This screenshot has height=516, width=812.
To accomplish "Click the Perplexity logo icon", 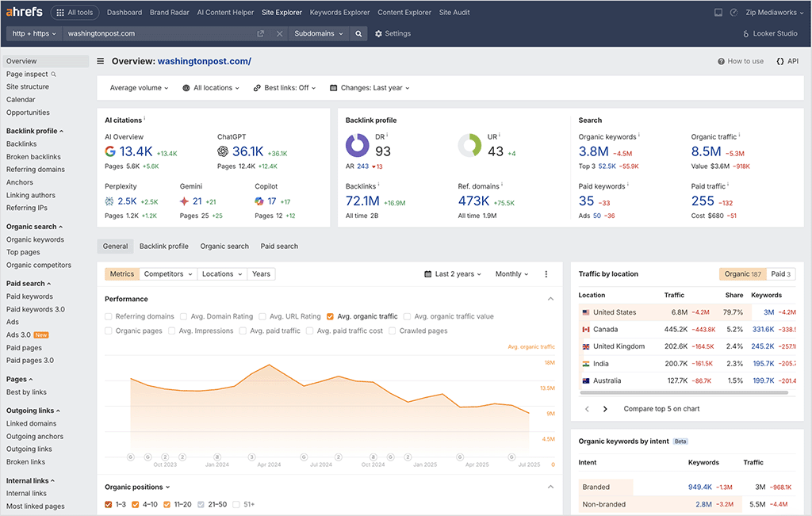I will (x=109, y=201).
